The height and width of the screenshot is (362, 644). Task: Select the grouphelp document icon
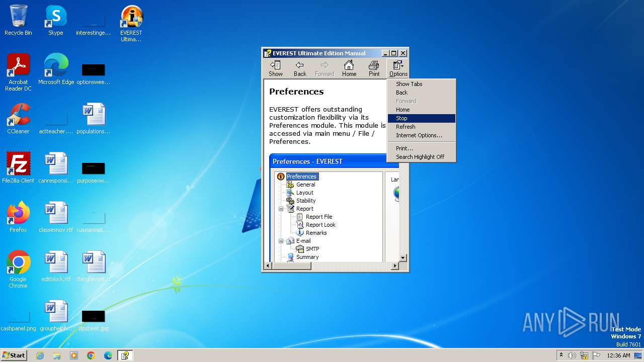pos(56,316)
